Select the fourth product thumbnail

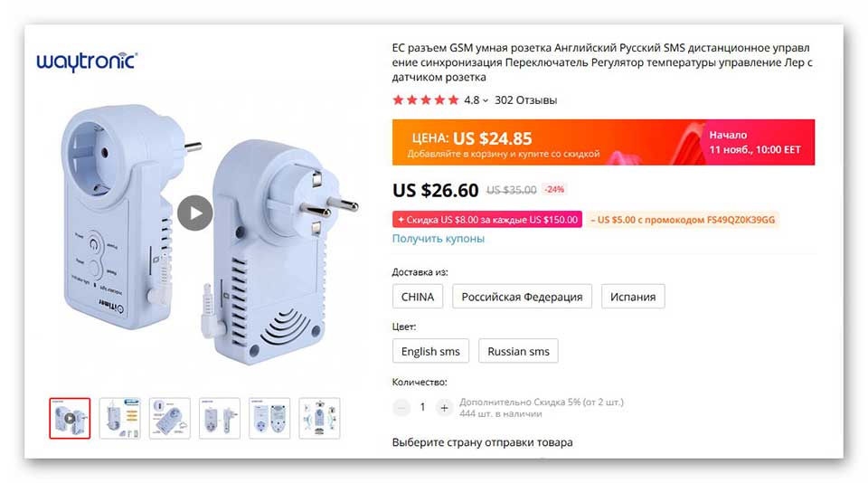pos(219,418)
